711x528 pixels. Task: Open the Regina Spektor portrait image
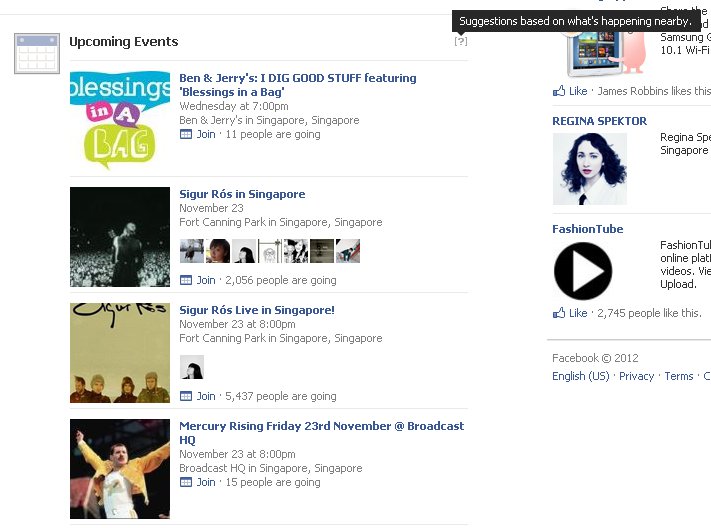pos(590,169)
